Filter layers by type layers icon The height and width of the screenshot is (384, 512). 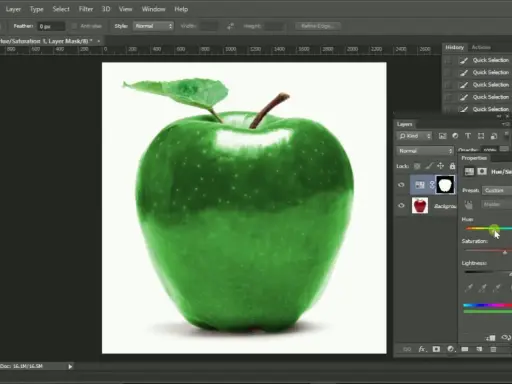468,136
